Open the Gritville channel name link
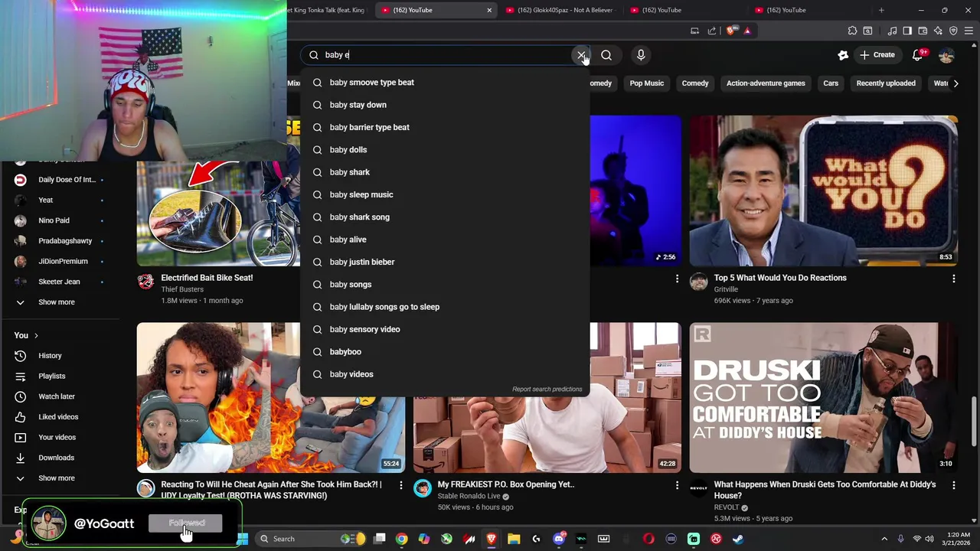Viewport: 980px width, 551px height. click(x=726, y=290)
